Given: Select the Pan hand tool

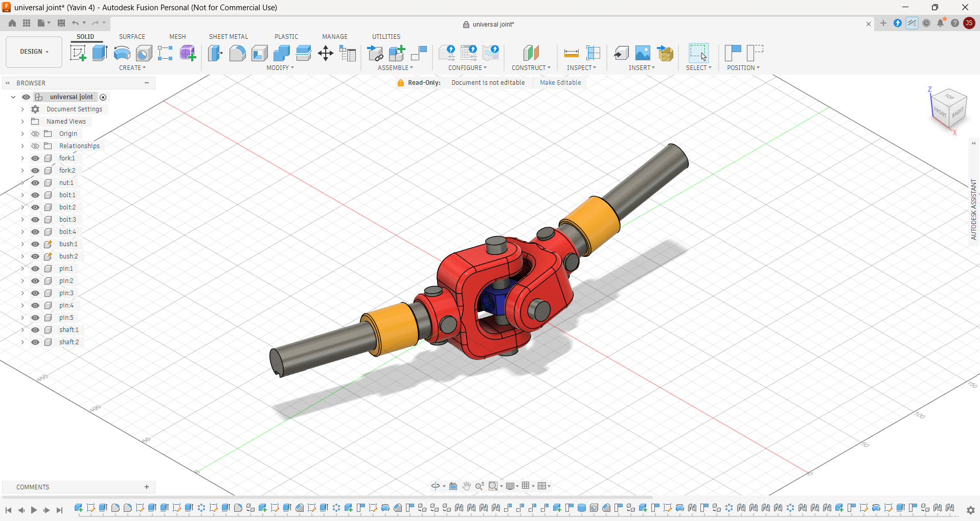Looking at the screenshot, I should pos(466,486).
